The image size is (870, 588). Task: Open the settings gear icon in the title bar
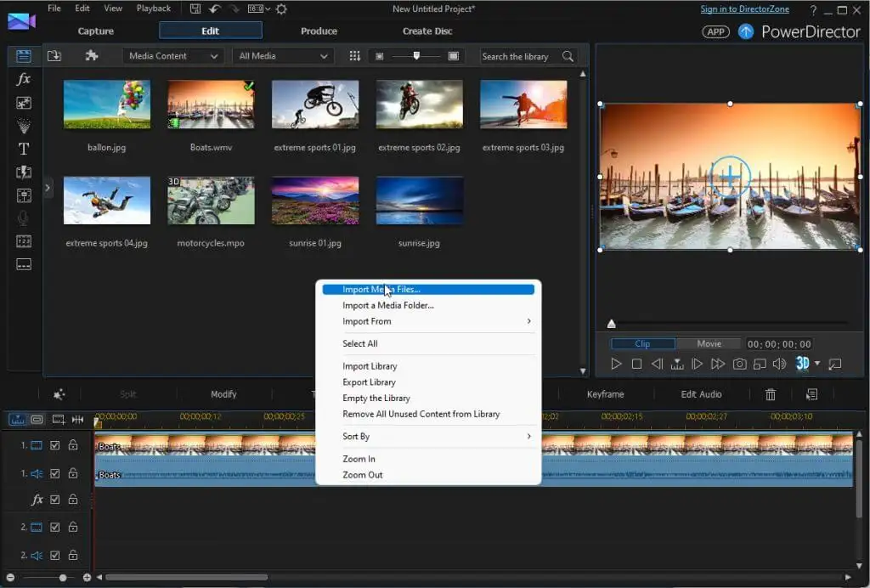(x=281, y=9)
